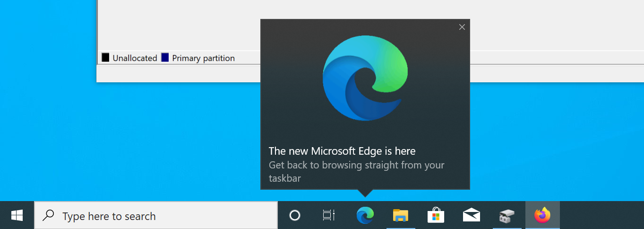Open File Explorer from the taskbar
This screenshot has height=229, width=644.
tap(401, 216)
